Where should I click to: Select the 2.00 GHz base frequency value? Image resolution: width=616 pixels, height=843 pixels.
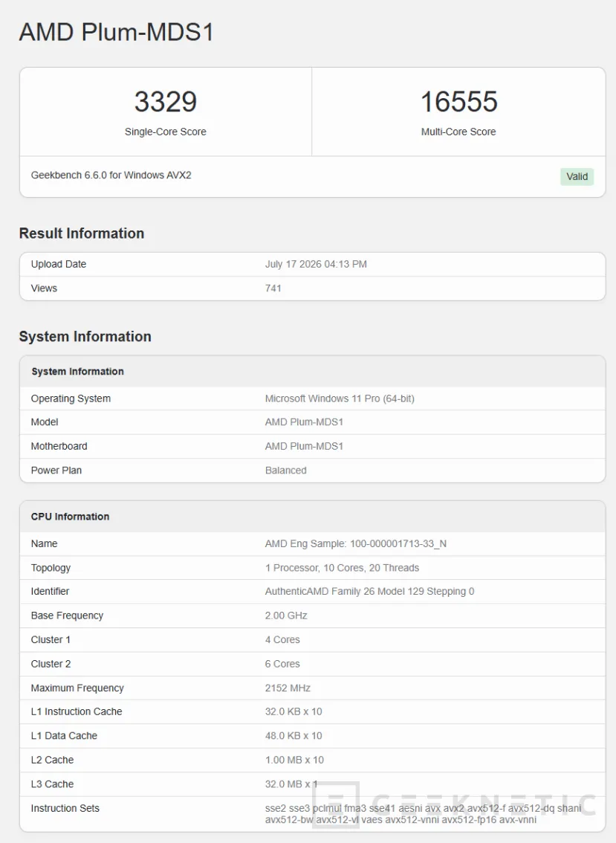pyautogui.click(x=286, y=616)
